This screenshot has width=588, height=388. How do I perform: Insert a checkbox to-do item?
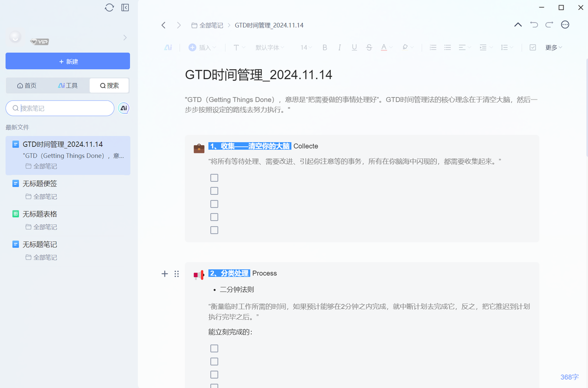[533, 48]
